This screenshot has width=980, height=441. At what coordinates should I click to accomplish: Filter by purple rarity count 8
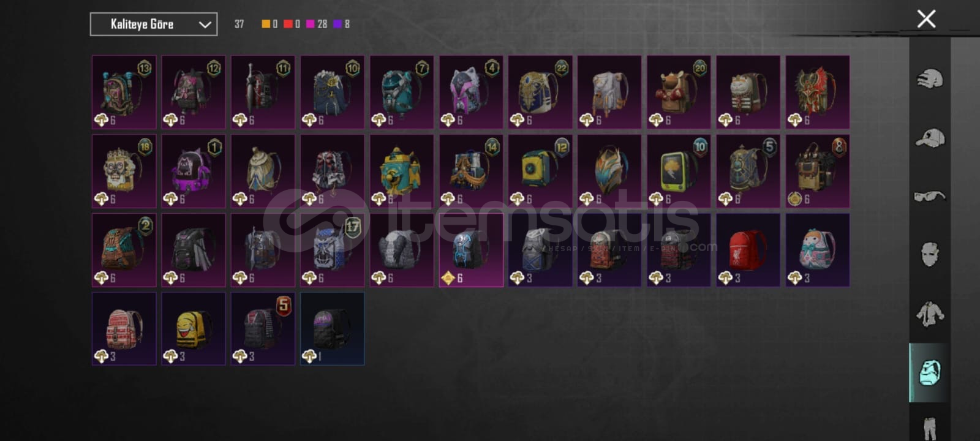tap(342, 24)
